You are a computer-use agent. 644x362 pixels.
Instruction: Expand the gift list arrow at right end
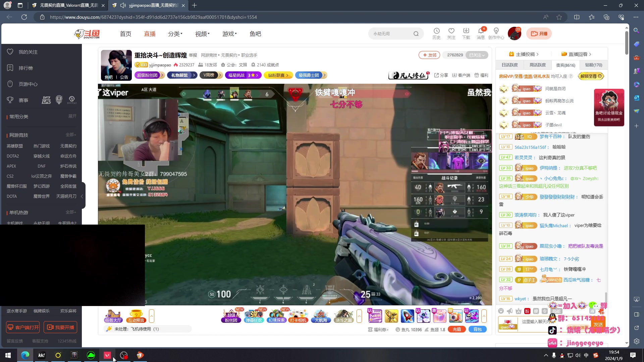click(x=484, y=316)
